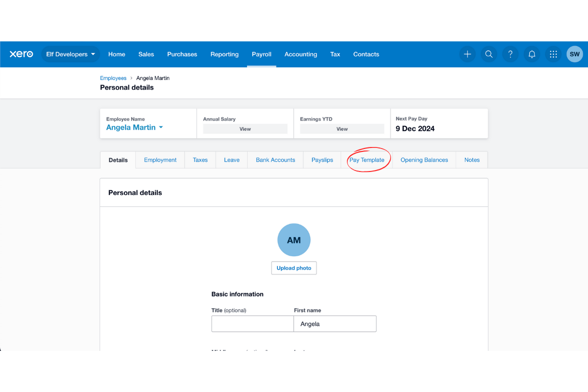Open the Elf Developers organisation menu
588x392 pixels.
[71, 54]
